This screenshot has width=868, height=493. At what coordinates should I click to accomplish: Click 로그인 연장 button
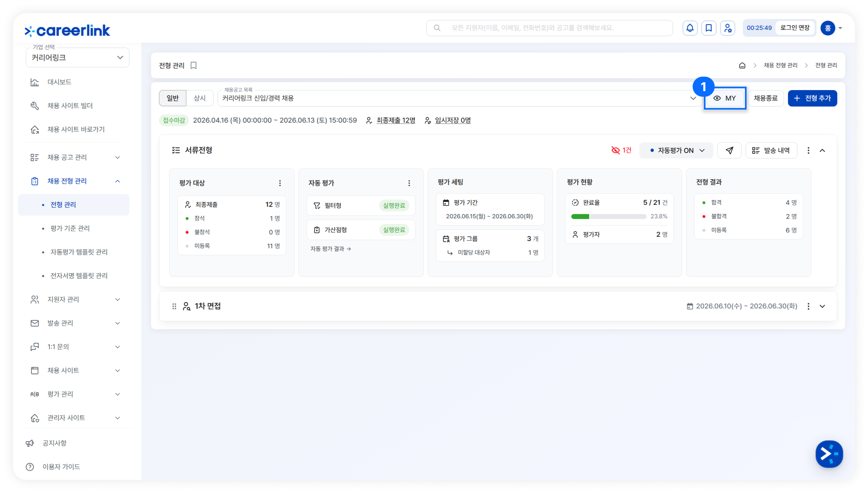pos(795,28)
